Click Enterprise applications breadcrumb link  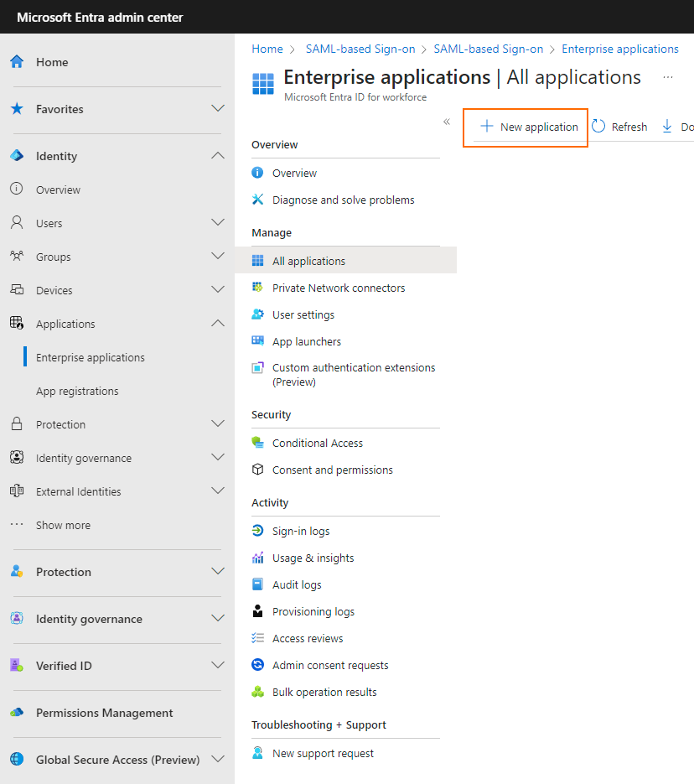pos(620,49)
